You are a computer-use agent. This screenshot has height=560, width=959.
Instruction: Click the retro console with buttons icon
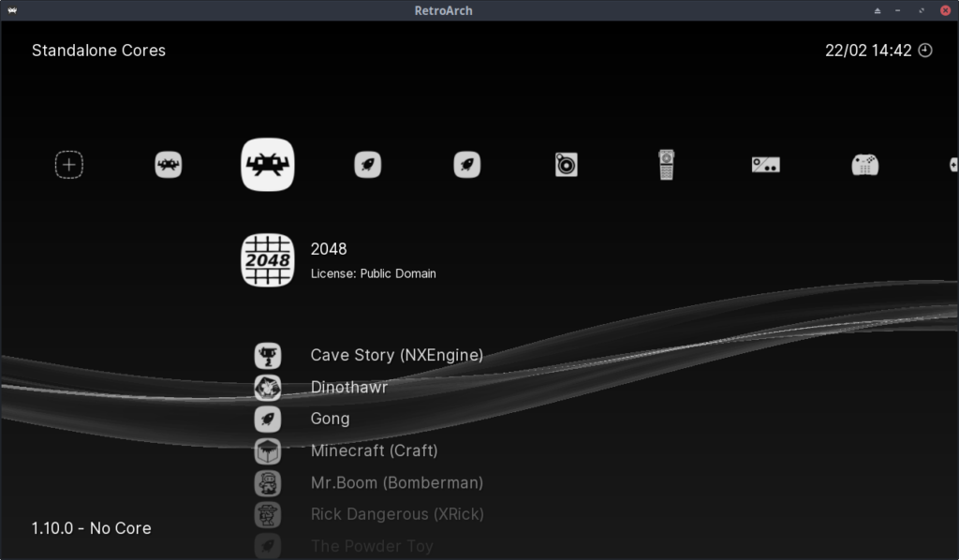[765, 164]
